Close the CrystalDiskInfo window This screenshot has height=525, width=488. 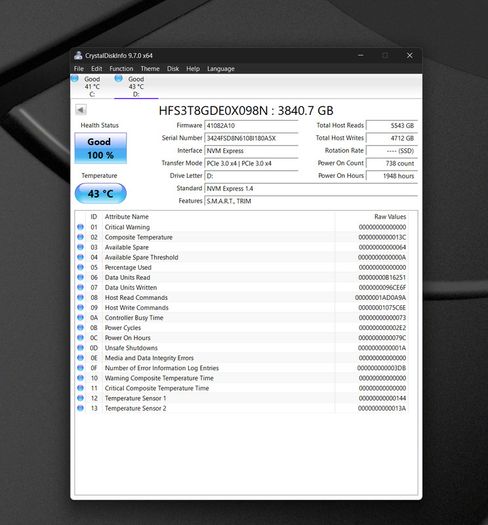tap(409, 55)
